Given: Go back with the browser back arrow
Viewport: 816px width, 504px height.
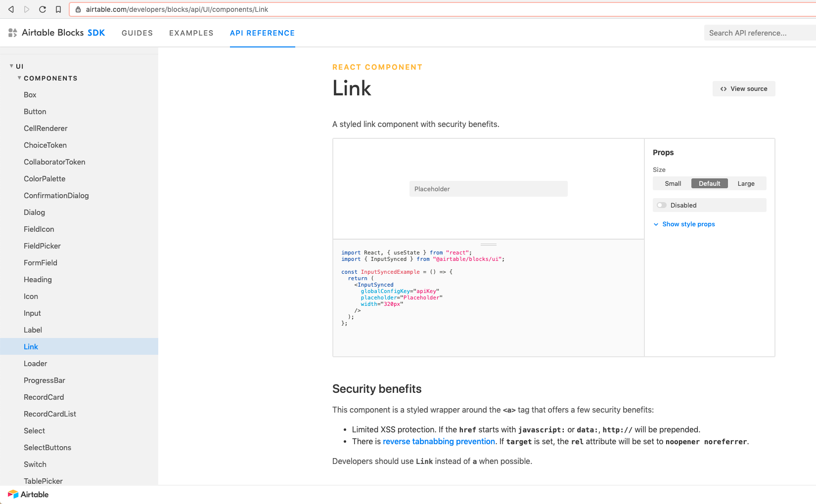Looking at the screenshot, I should click(x=11, y=9).
